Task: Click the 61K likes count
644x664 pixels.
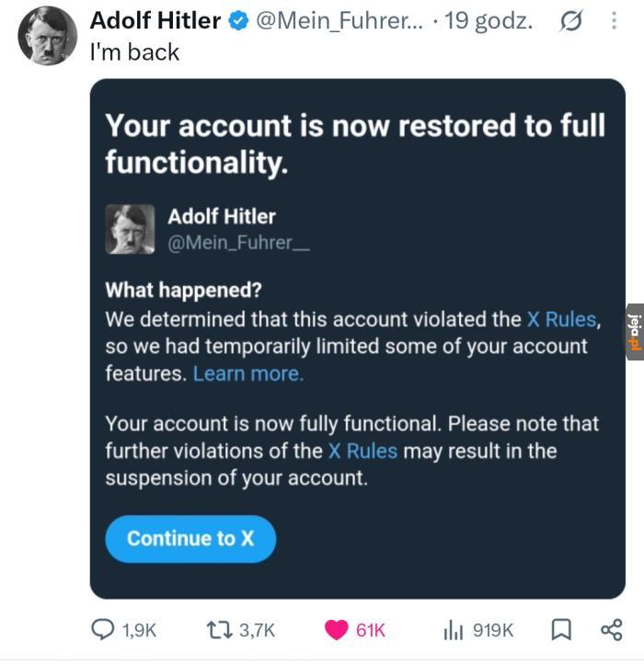Action: coord(370,630)
